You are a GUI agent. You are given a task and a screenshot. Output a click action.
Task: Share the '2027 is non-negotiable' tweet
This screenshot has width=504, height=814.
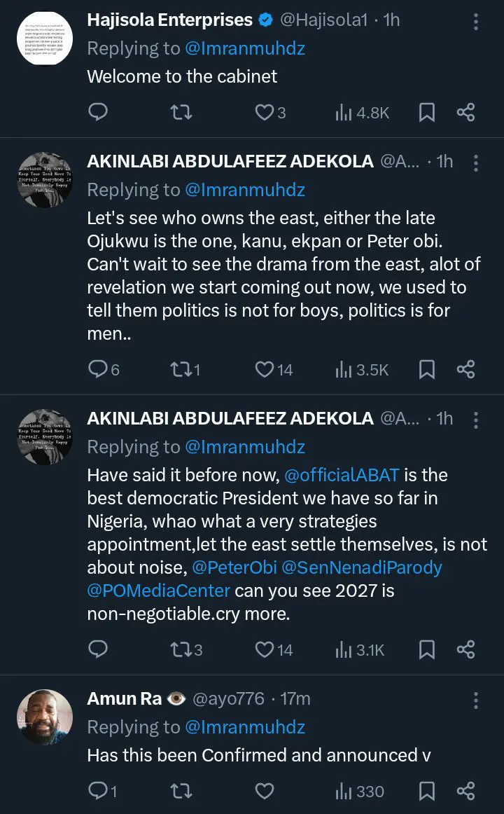(x=466, y=650)
